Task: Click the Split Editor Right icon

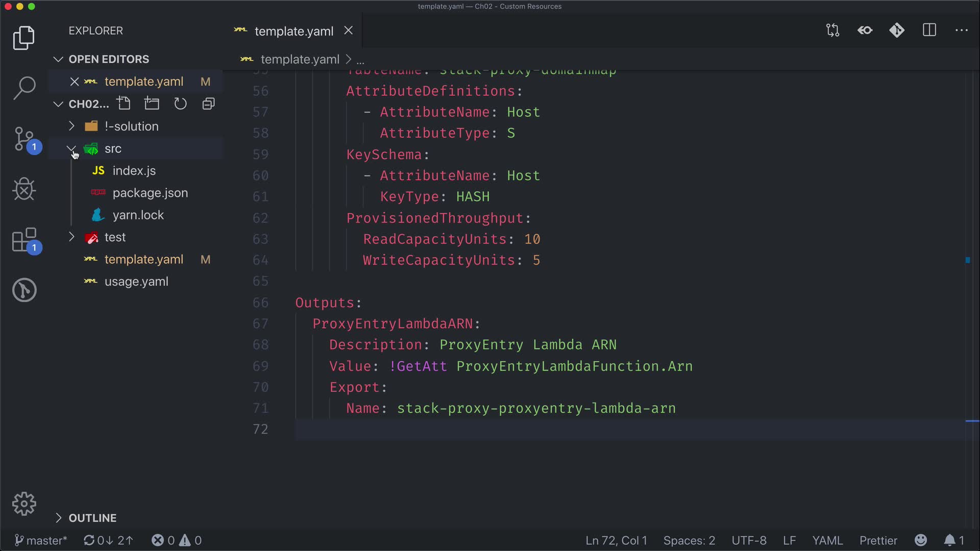Action: point(929,30)
